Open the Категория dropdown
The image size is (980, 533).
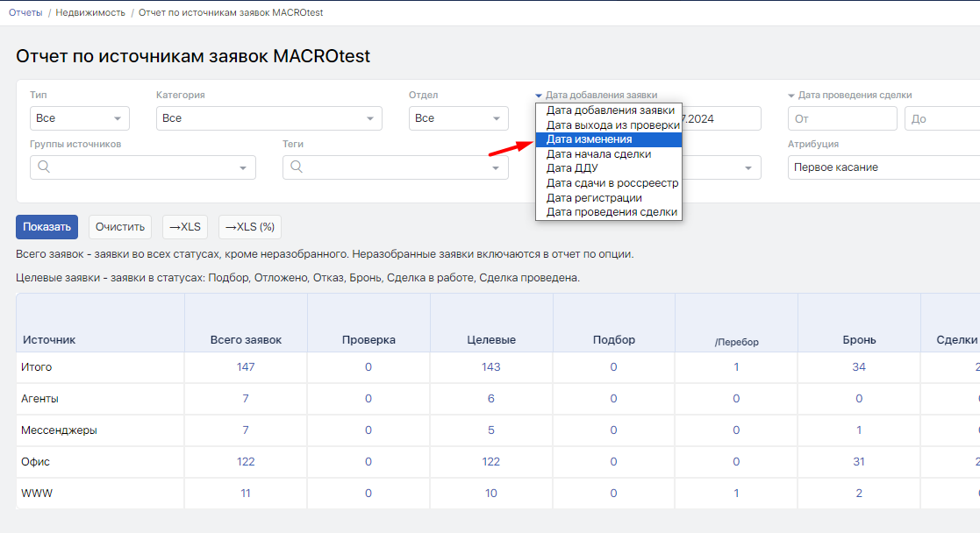268,118
